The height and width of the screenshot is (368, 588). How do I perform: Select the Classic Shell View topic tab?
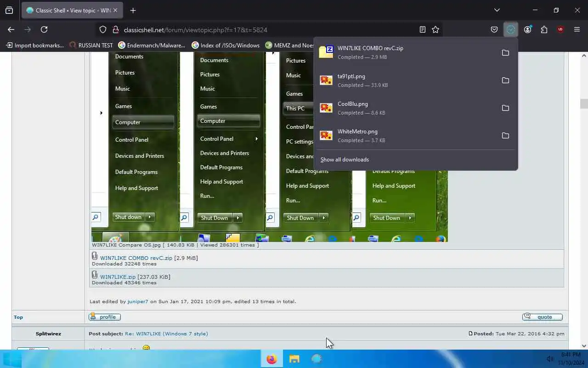73,10
